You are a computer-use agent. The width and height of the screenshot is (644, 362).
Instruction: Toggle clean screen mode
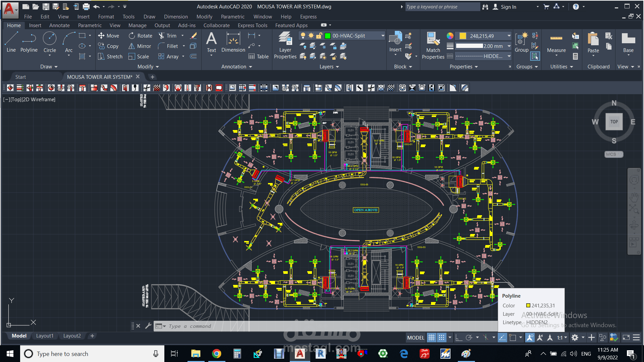click(x=626, y=338)
